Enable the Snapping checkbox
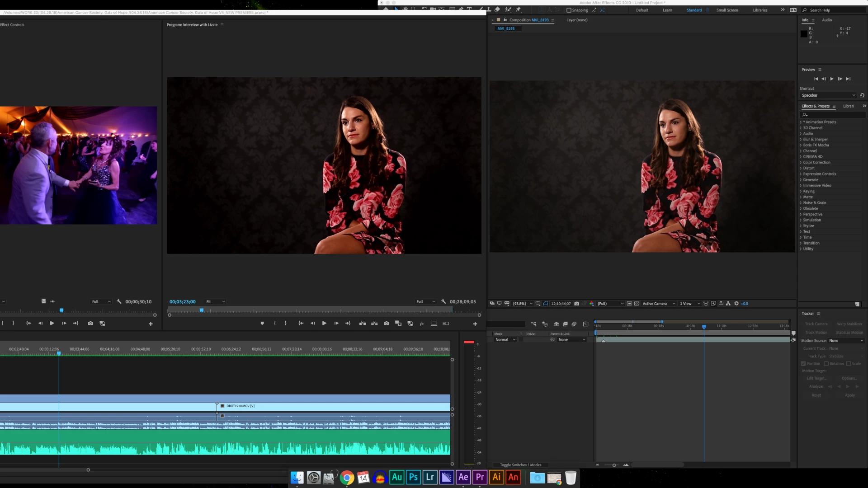868x488 pixels. [x=569, y=10]
